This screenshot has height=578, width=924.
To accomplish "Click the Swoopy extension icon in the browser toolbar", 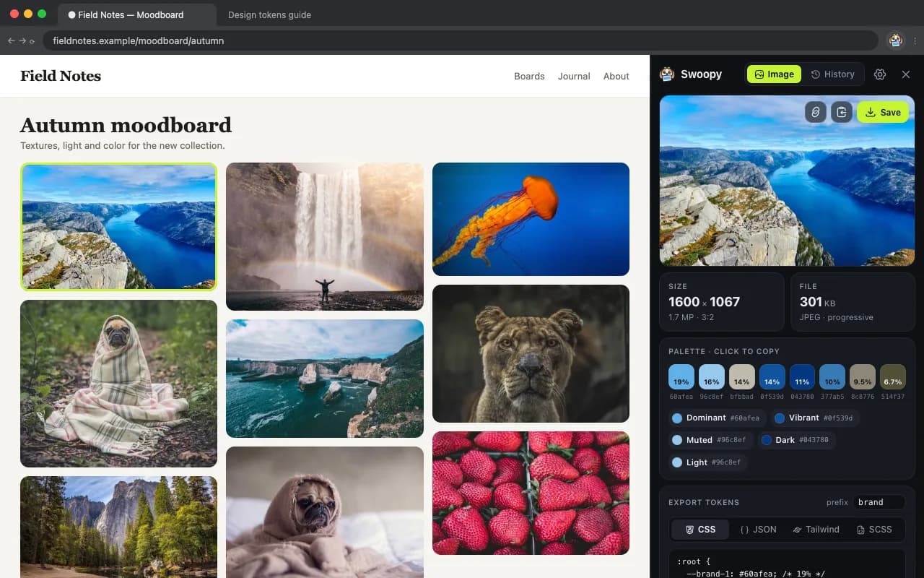I will [896, 40].
